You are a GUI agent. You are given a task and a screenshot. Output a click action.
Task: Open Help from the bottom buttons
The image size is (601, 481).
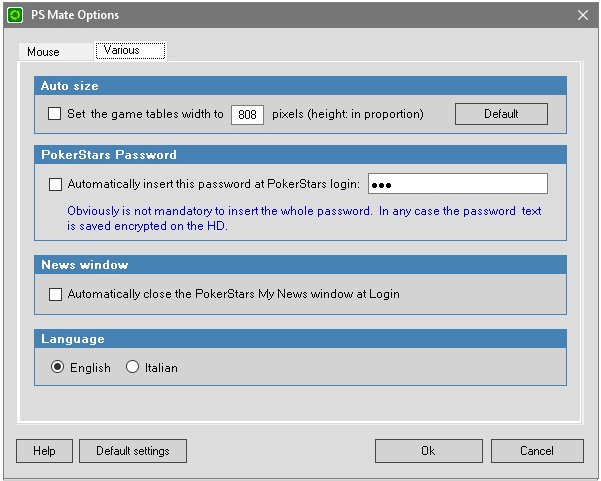click(x=44, y=451)
